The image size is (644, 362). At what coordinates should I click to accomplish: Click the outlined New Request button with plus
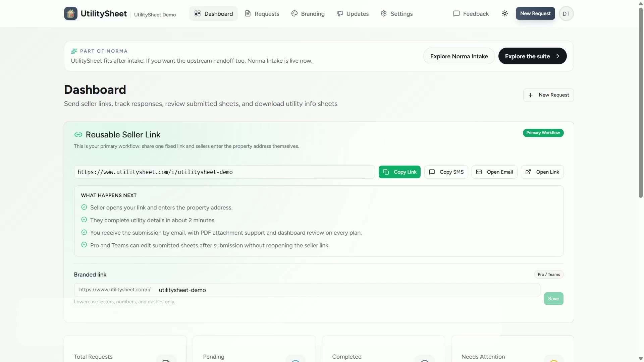548,95
